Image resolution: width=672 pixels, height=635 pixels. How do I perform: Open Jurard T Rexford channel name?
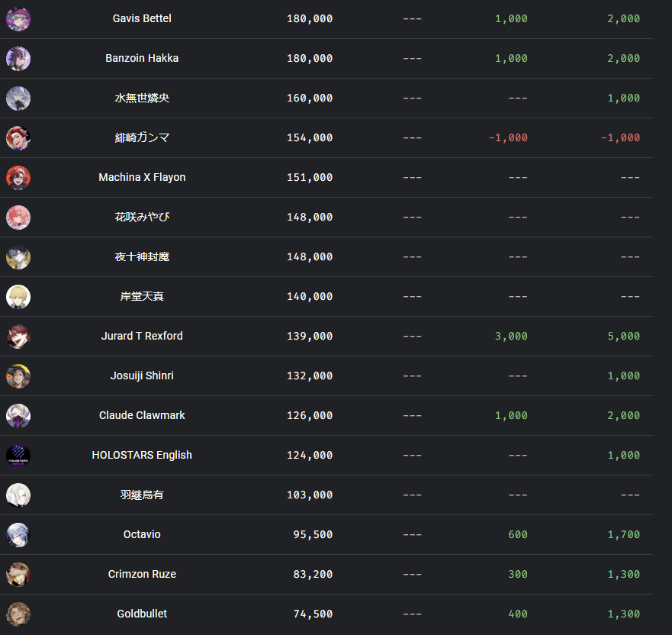click(142, 336)
